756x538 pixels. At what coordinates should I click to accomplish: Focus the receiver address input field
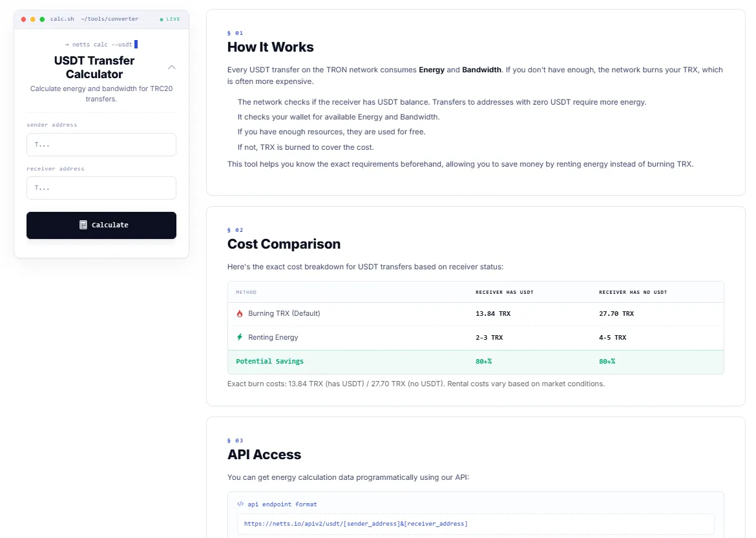(101, 188)
